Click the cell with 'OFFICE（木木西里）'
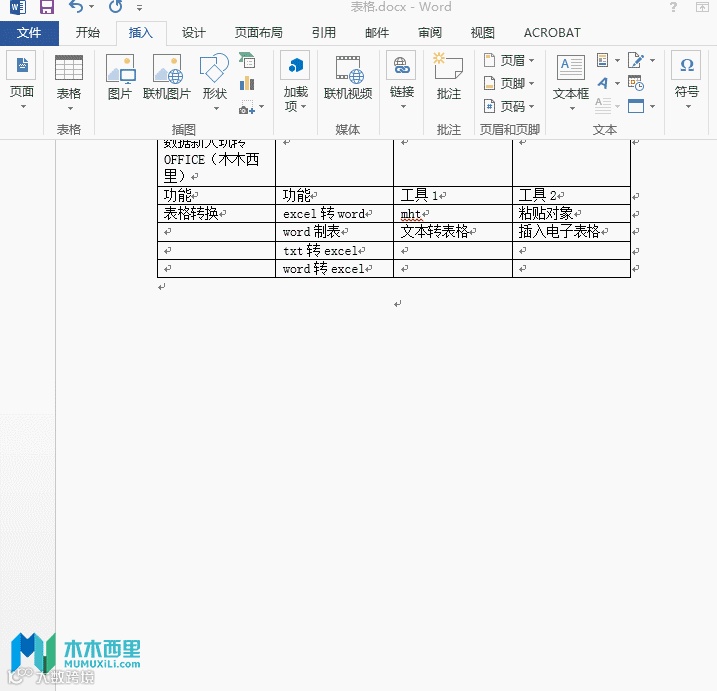This screenshot has height=691, width=717. tap(216, 162)
